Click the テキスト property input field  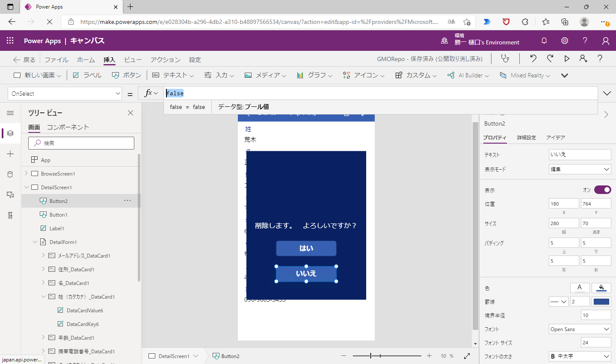click(x=580, y=154)
